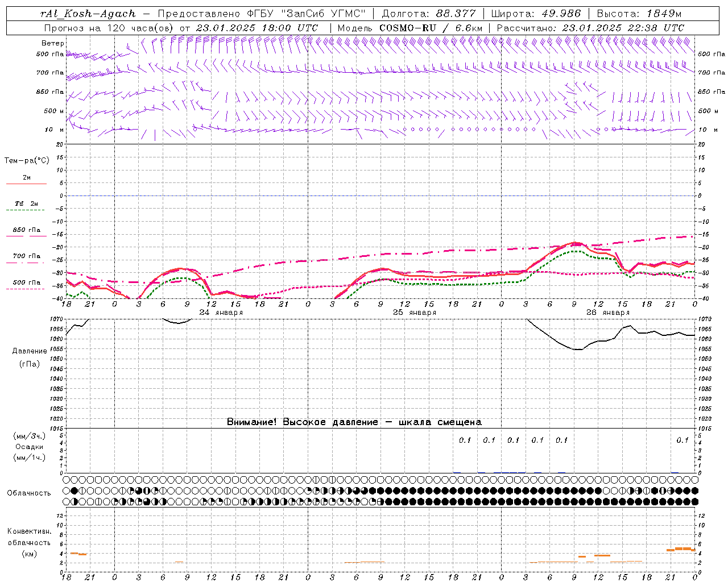Select the Тем-ра(°C) temperature panel label
Viewport: 728px width, 582px height.
pyautogui.click(x=27, y=161)
